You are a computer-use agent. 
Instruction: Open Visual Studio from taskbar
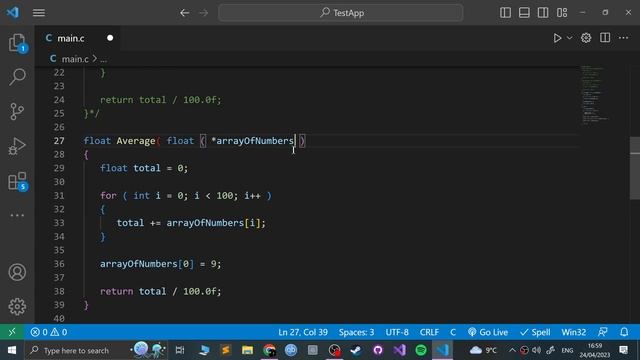point(400,350)
